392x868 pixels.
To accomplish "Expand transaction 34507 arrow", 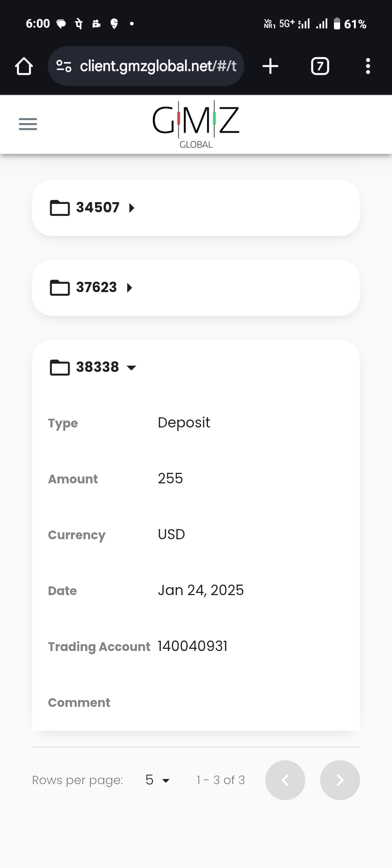I will (x=132, y=208).
